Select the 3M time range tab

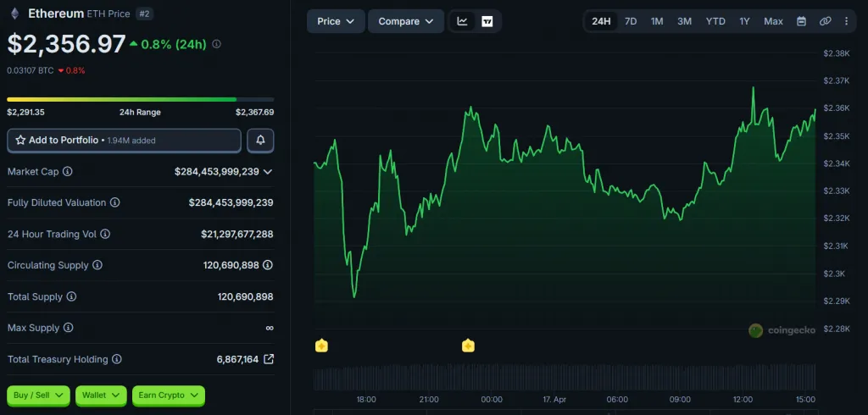[684, 21]
